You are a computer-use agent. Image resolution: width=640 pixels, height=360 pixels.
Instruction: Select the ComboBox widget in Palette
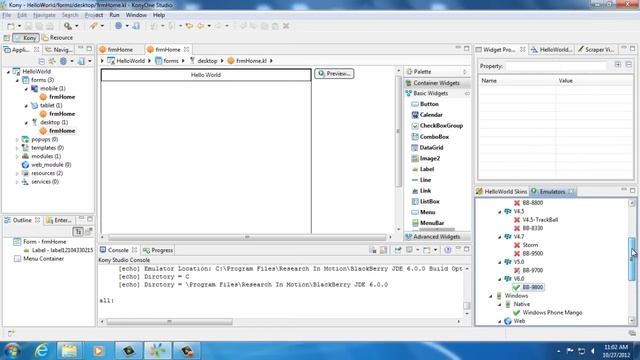point(430,137)
